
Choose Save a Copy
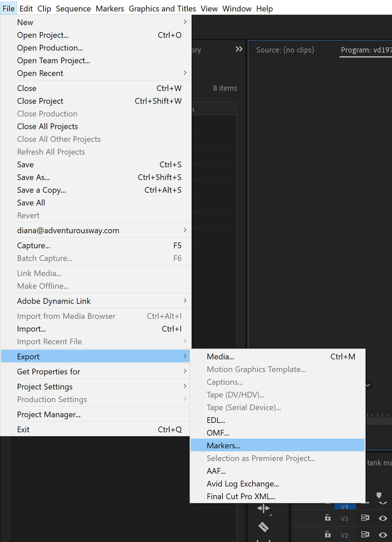coord(96,190)
